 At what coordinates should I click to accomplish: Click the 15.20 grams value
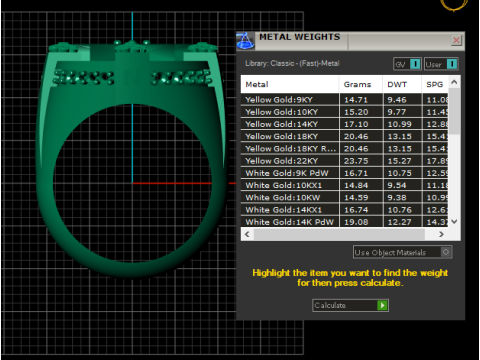356,112
